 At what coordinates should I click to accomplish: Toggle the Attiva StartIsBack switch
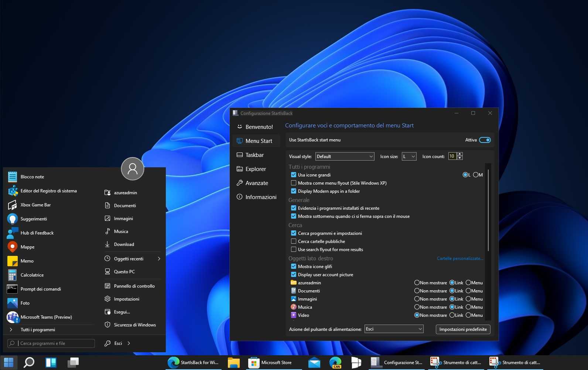pos(485,140)
